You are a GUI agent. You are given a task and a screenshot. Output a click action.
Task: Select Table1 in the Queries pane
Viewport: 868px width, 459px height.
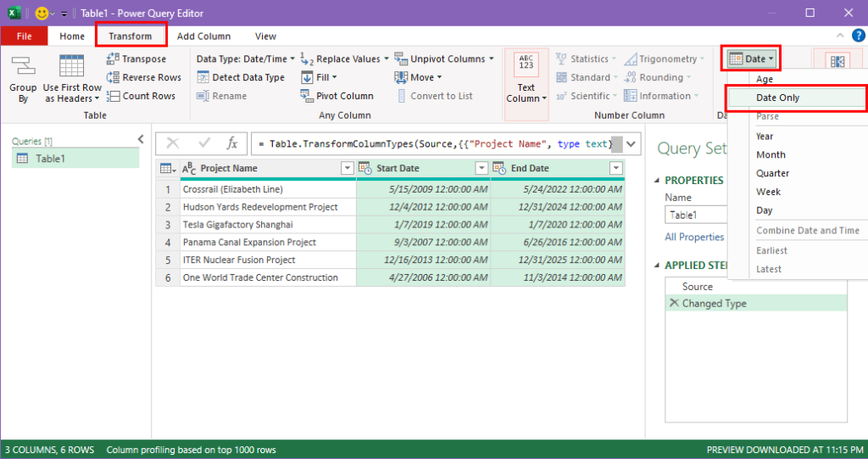coord(75,159)
